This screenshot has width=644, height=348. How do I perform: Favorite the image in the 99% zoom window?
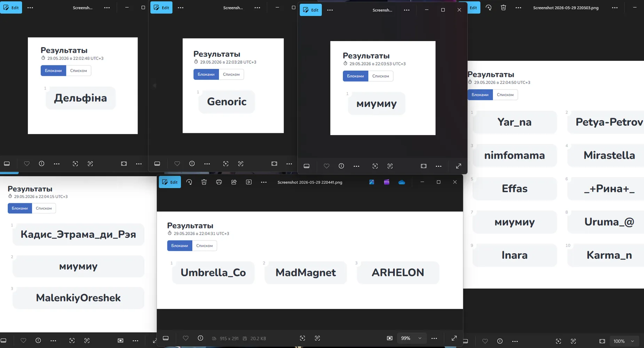tap(186, 338)
